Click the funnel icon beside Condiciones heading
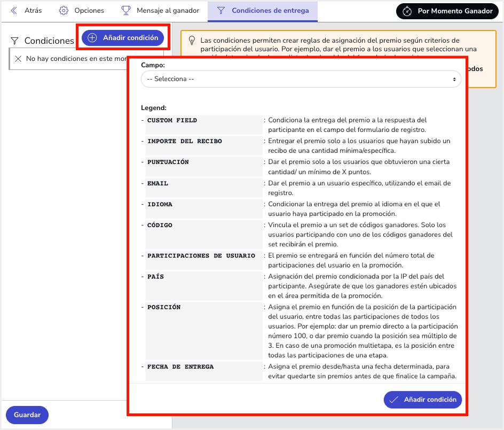This screenshot has height=430, width=504. [x=15, y=41]
